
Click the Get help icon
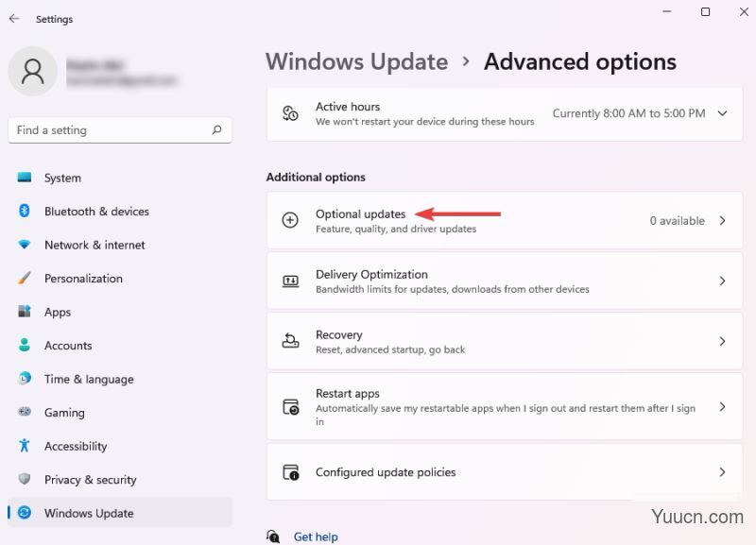click(x=273, y=536)
